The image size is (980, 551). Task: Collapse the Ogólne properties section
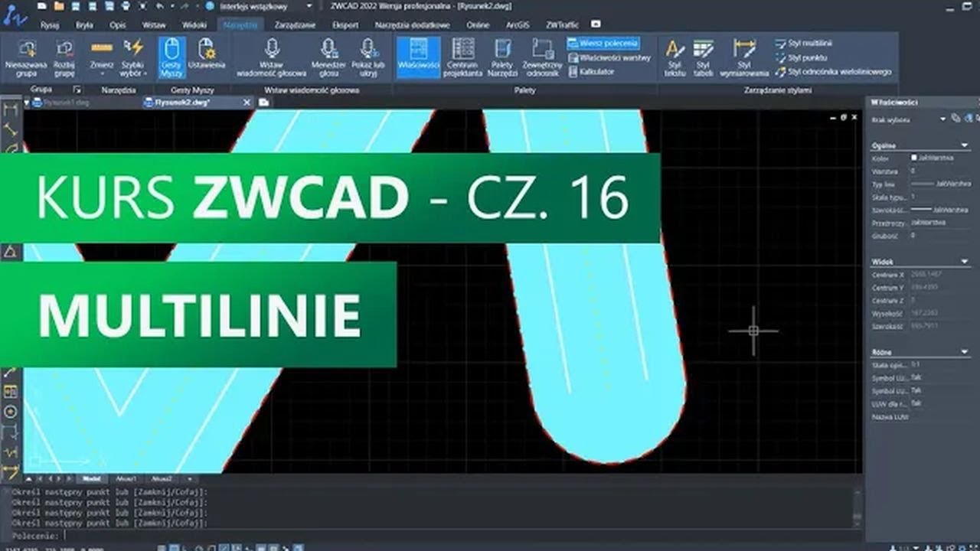click(x=964, y=145)
